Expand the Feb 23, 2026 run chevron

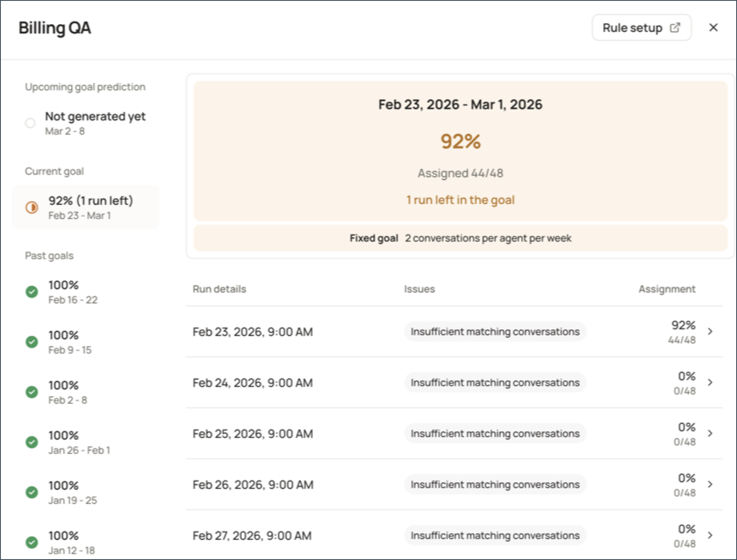click(710, 331)
